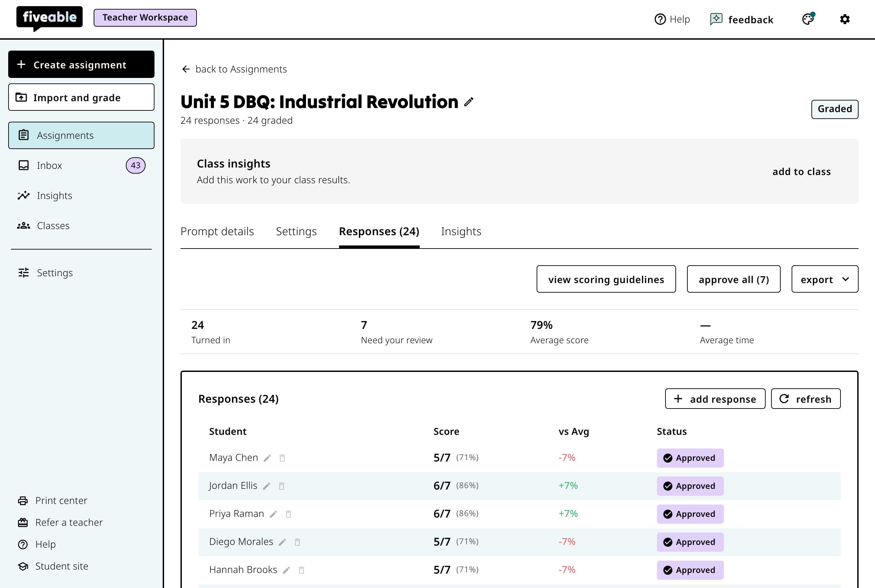The image size is (875, 588).
Task: Go back to Assignments
Action: click(234, 69)
